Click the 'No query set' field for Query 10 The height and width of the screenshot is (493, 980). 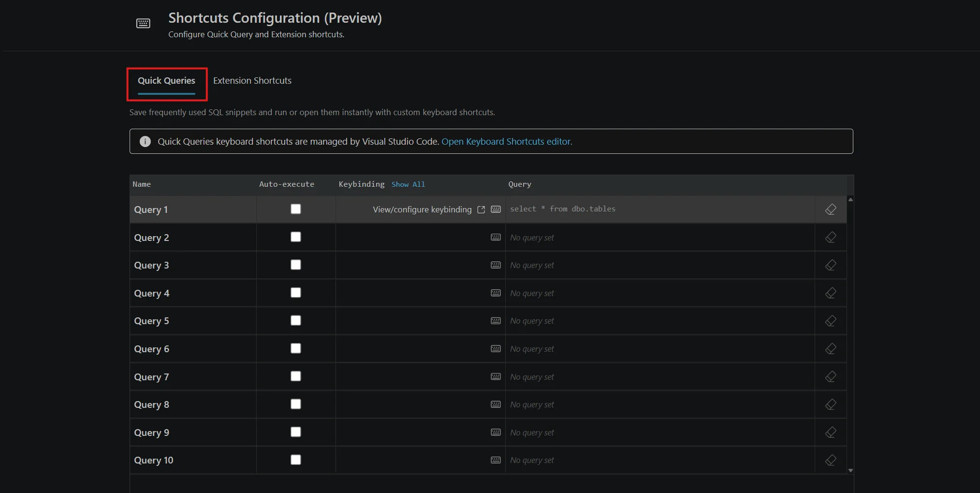tap(660, 460)
